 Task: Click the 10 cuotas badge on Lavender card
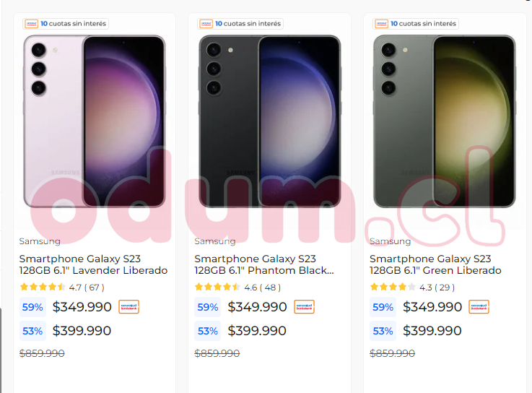point(66,24)
